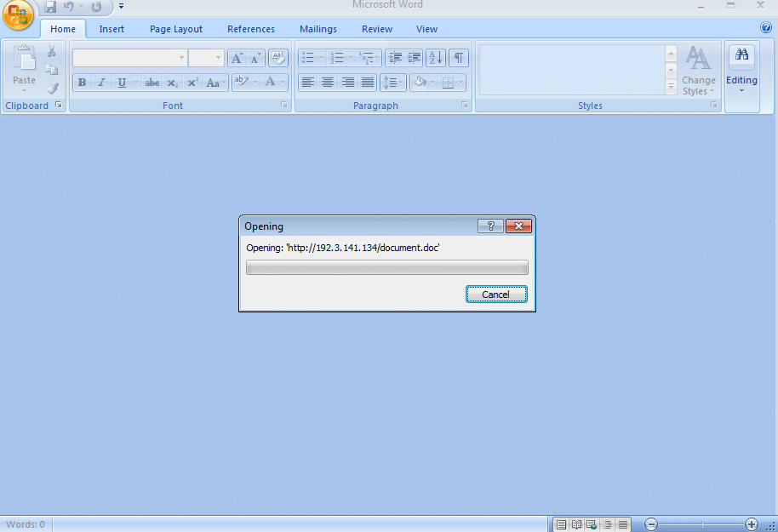Screen dimensions: 778x532
Task: Toggle Underline formatting
Action: (122, 83)
